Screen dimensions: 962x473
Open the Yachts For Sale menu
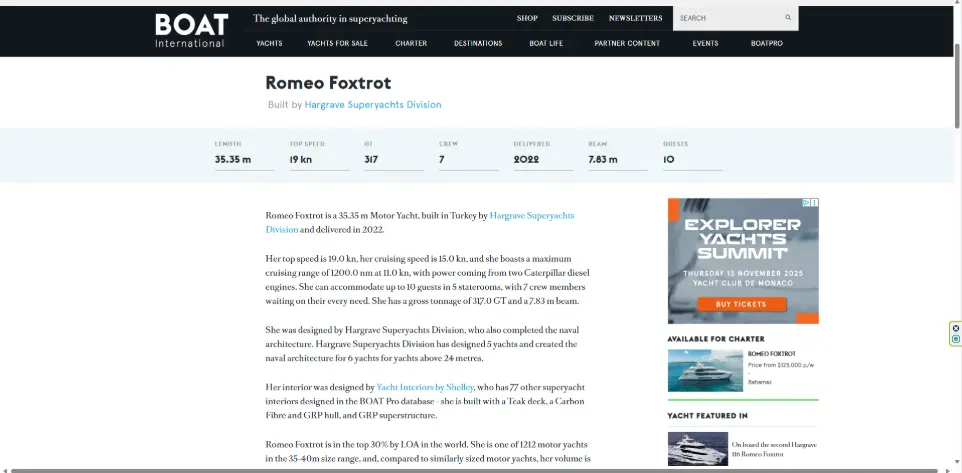pyautogui.click(x=337, y=44)
